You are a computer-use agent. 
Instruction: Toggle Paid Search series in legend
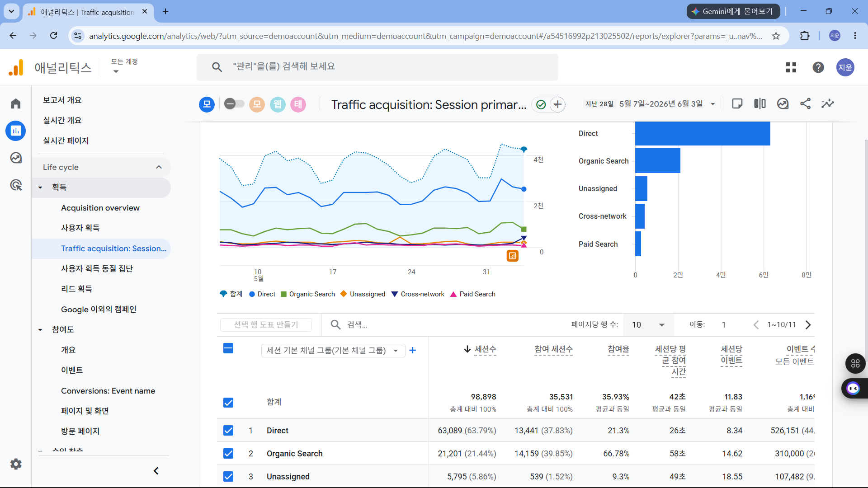click(x=473, y=294)
